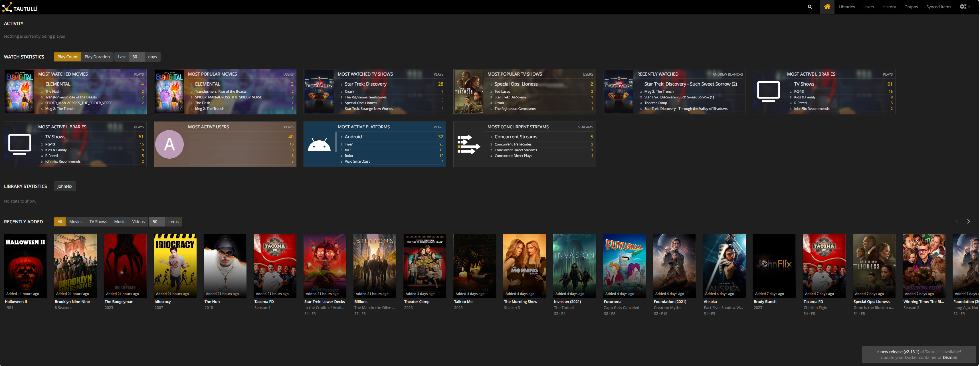Open the Ahsoka poster

click(x=724, y=266)
